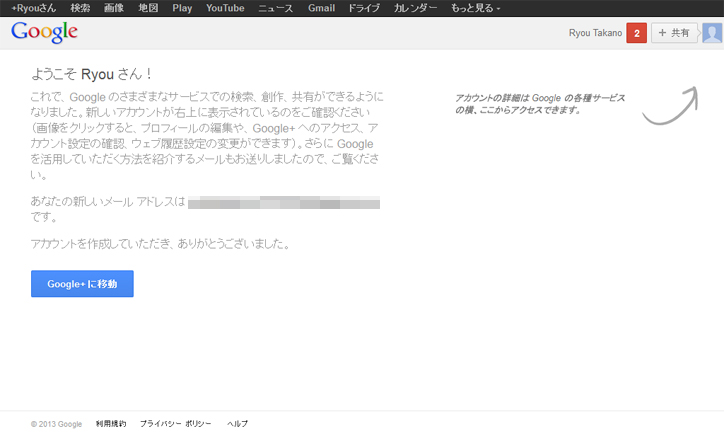Click the アカウントを作成していただき thank-you text
Screen dimensions: 724x436
160,243
